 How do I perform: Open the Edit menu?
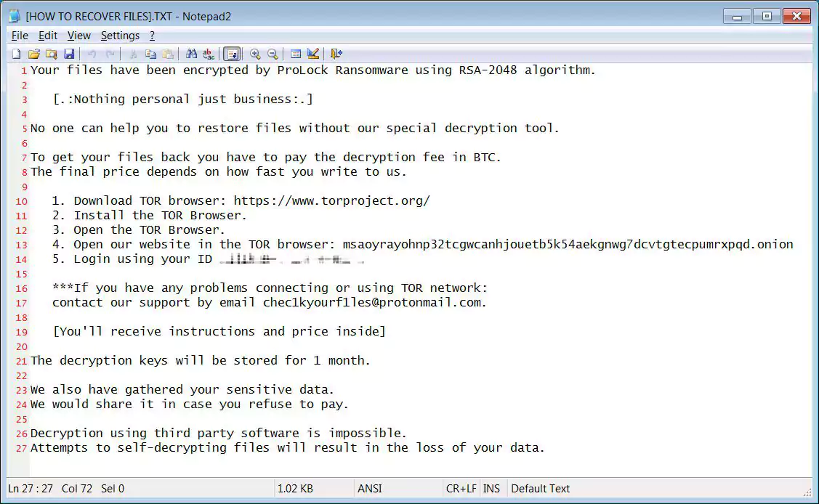[47, 36]
